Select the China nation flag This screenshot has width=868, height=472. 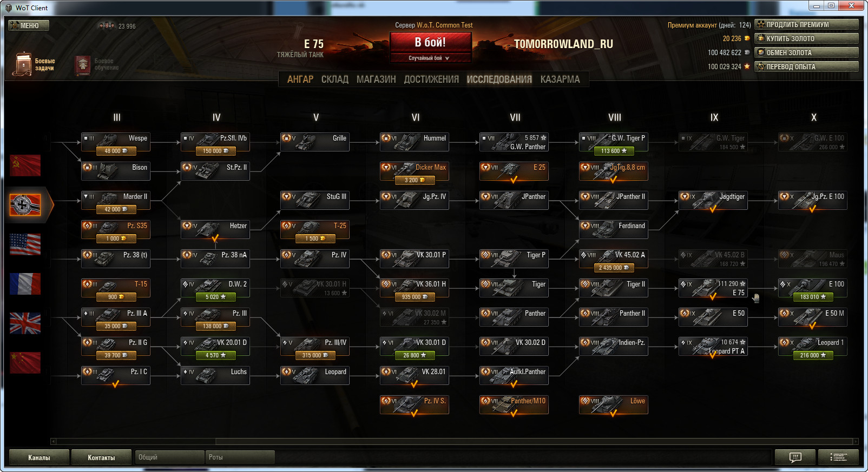(x=25, y=363)
